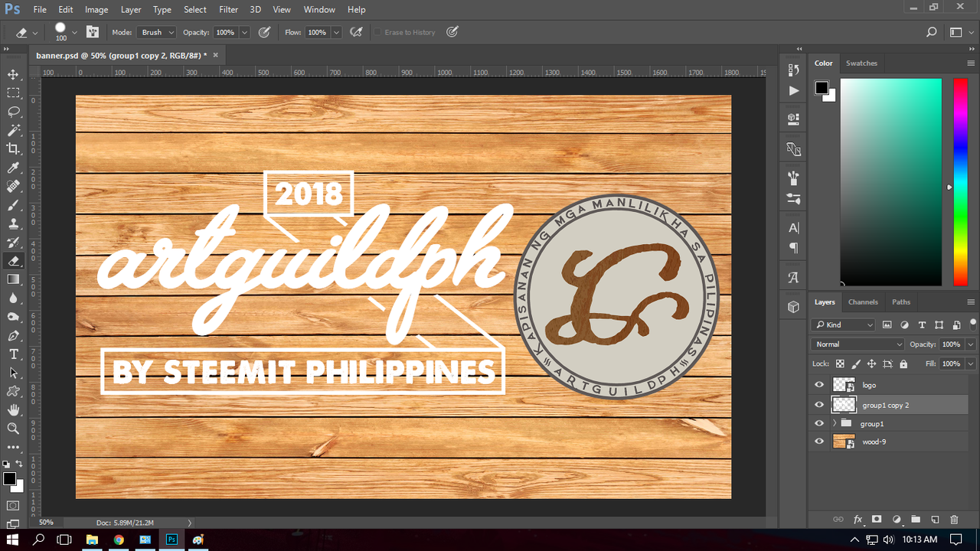Screen dimensions: 980x551
Task: Enable Erase to History checkbox
Action: 378,32
